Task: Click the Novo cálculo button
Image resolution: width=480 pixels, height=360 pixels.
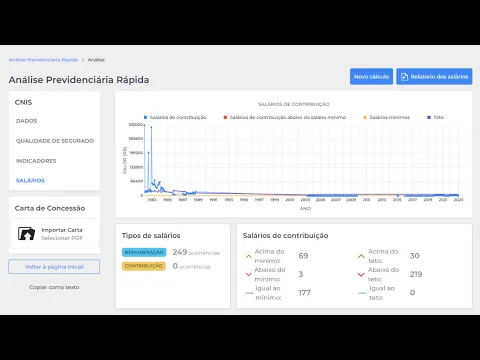Action: [x=371, y=77]
